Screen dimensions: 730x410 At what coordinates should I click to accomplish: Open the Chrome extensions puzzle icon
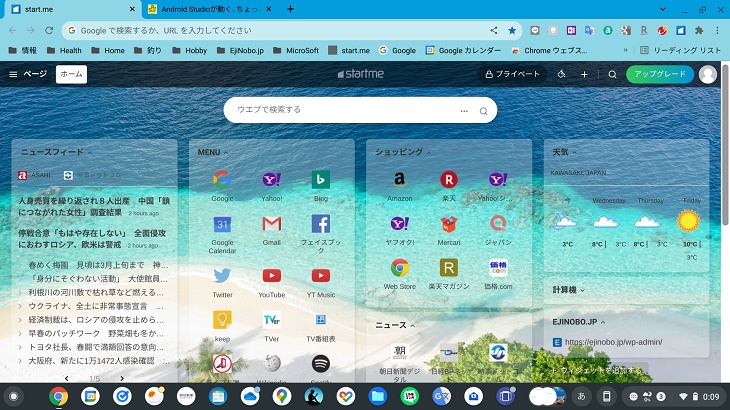point(699,31)
